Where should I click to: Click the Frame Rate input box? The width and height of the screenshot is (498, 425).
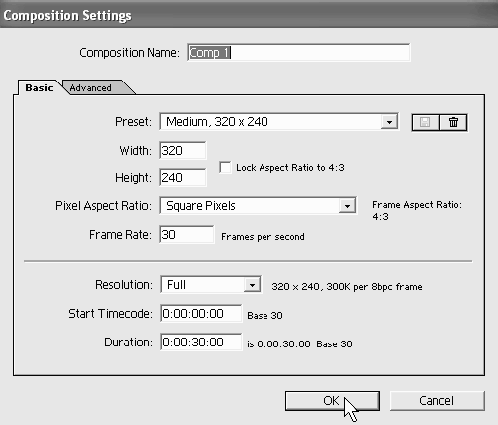click(x=187, y=235)
